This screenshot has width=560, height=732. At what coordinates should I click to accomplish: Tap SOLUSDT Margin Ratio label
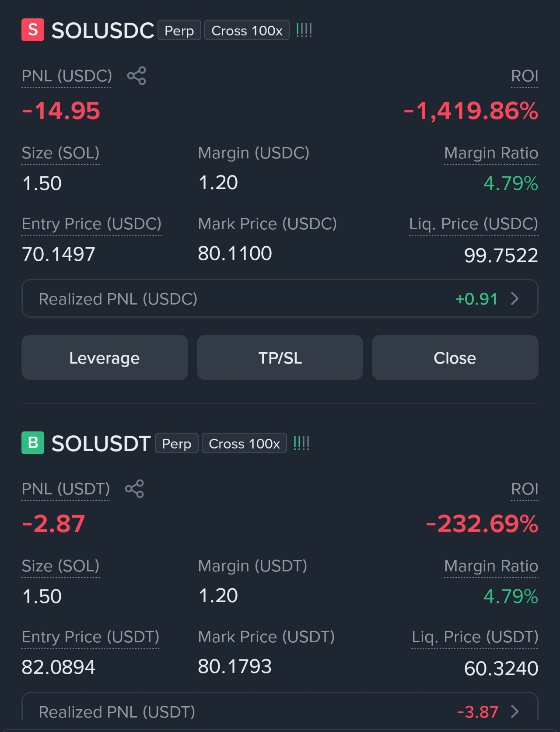[x=491, y=566]
